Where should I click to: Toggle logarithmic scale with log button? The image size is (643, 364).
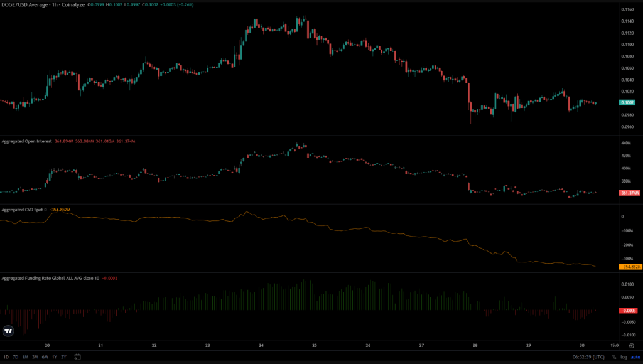[624, 357]
